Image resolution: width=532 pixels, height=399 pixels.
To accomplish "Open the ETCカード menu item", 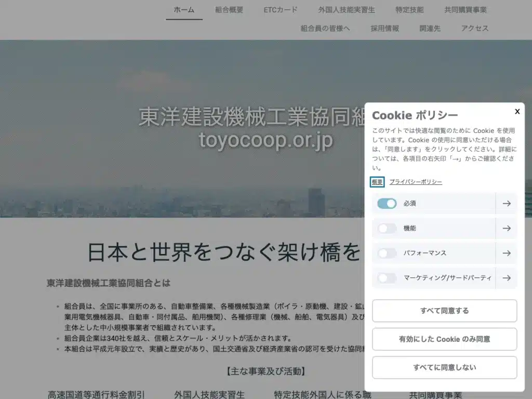I will tap(281, 10).
